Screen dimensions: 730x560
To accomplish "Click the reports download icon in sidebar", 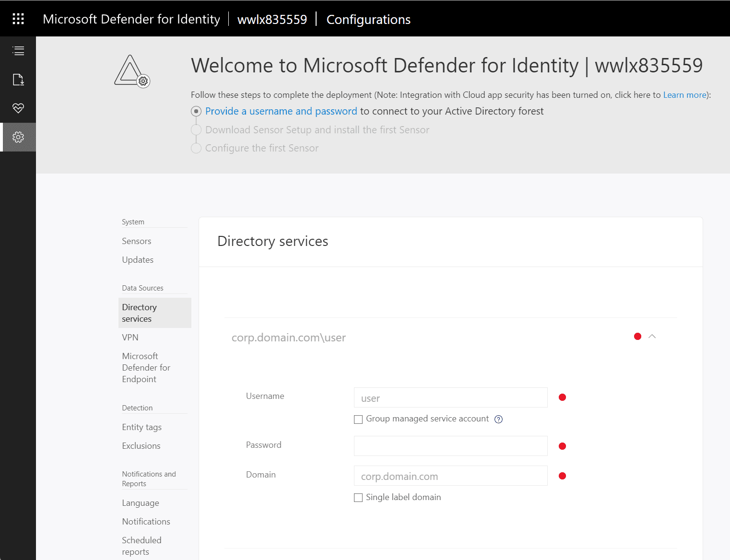I will tap(18, 80).
